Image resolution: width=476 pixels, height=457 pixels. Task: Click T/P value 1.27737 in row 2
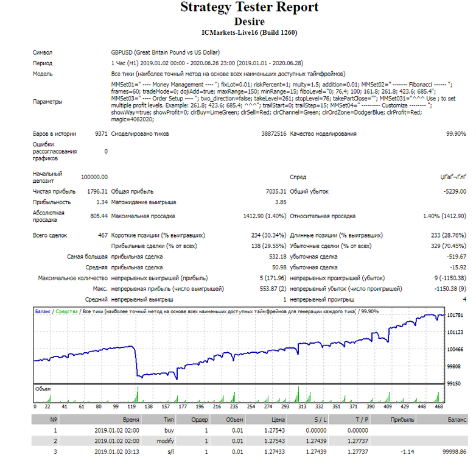357,441
